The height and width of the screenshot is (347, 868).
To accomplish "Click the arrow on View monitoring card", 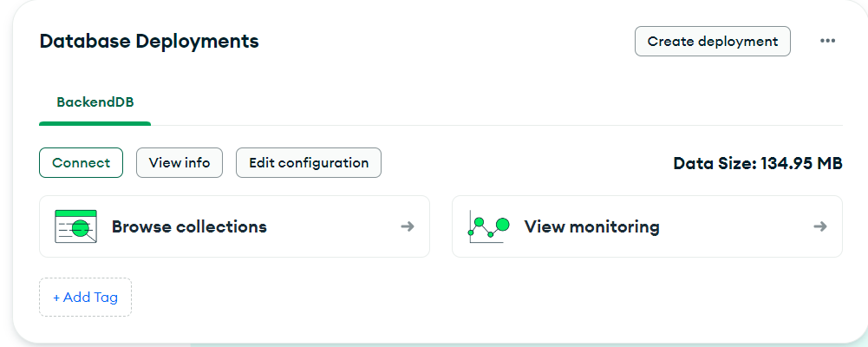I will [820, 226].
